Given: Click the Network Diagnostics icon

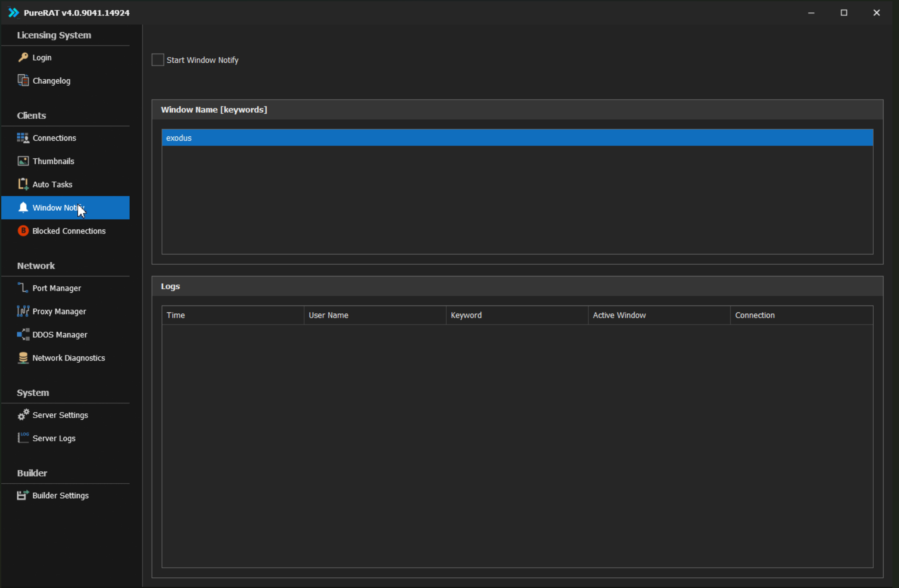Looking at the screenshot, I should click(x=23, y=358).
